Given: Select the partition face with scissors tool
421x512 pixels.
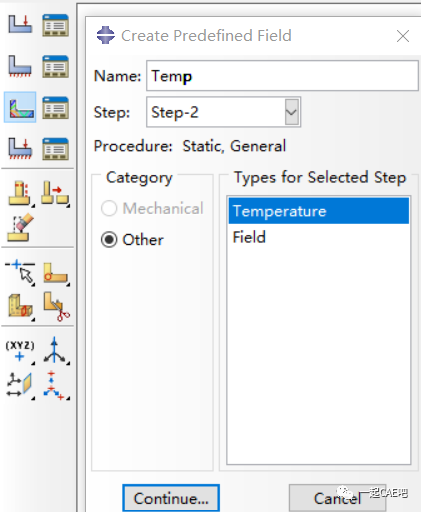Looking at the screenshot, I should tap(56, 307).
